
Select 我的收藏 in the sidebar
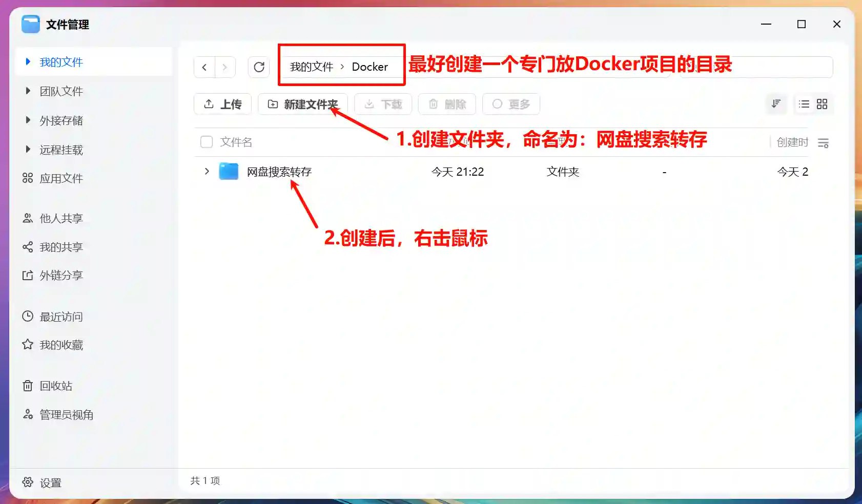pyautogui.click(x=60, y=345)
